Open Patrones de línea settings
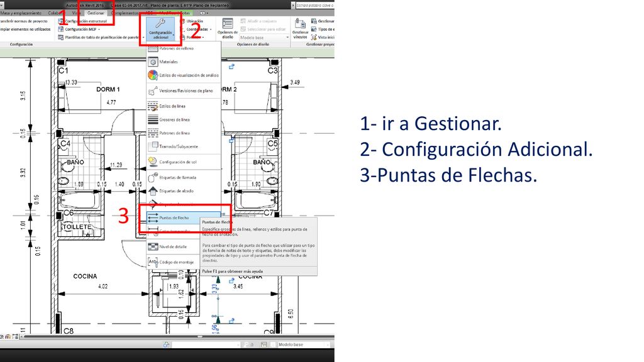 tap(184, 133)
